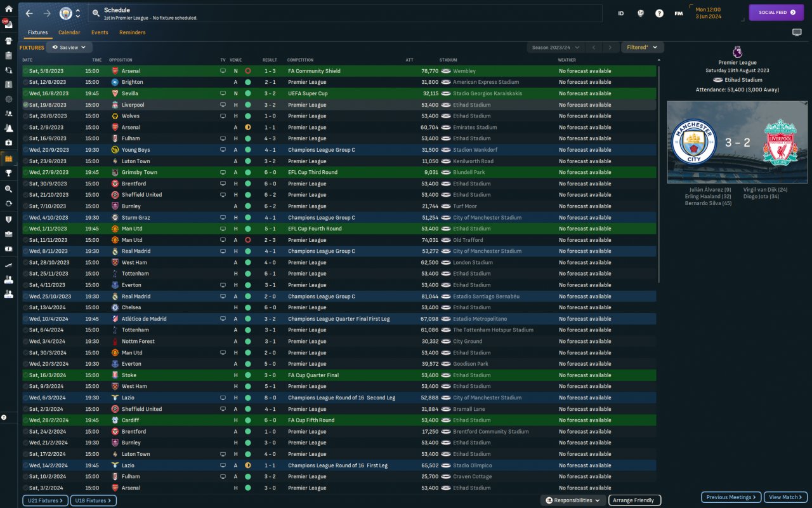Click the Social Feed button
Screen dimensions: 812x508
click(x=776, y=13)
